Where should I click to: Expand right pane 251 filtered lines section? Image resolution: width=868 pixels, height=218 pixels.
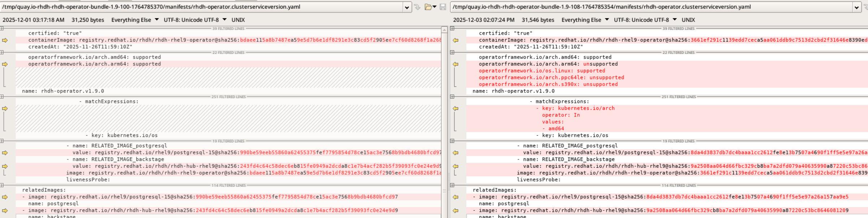tap(452, 97)
